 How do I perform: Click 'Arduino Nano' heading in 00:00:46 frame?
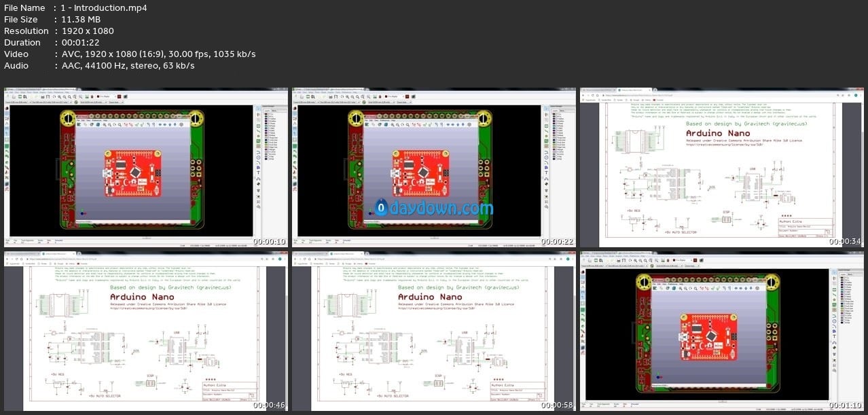[143, 297]
